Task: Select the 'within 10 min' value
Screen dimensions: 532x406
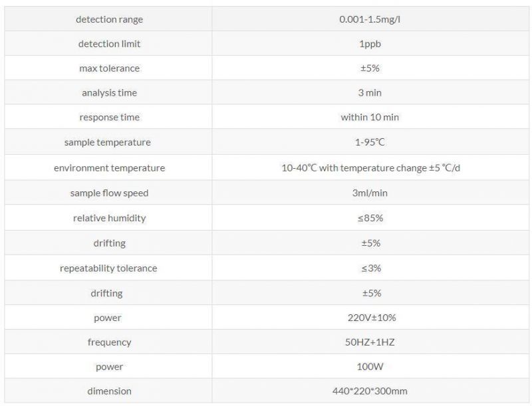Action: pyautogui.click(x=370, y=117)
